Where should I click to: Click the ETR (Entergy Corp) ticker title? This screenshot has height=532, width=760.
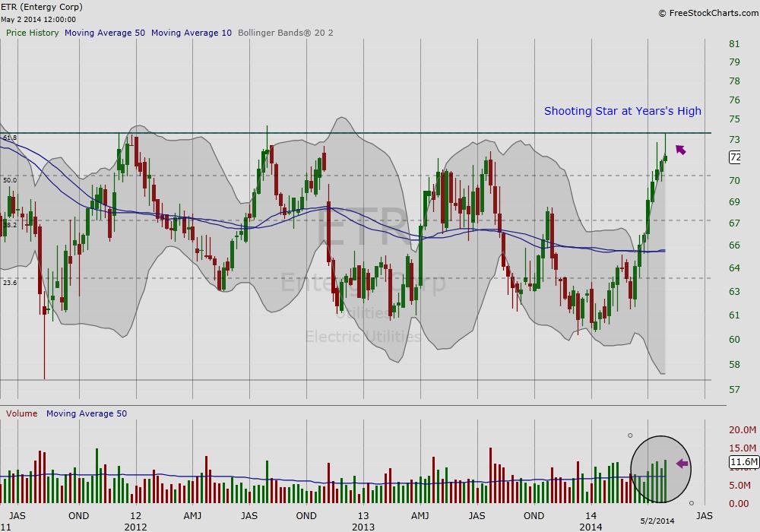point(43,8)
